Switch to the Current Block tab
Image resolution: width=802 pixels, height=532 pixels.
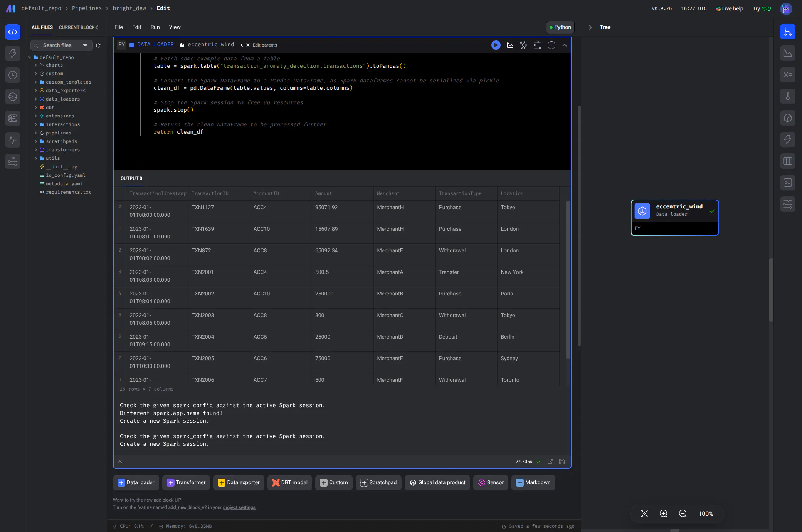coord(76,27)
